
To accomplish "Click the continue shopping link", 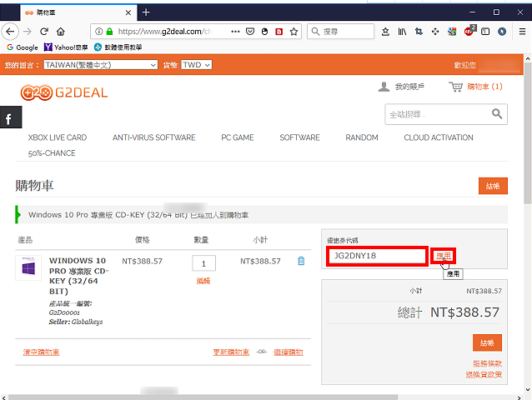I will coord(289,352).
